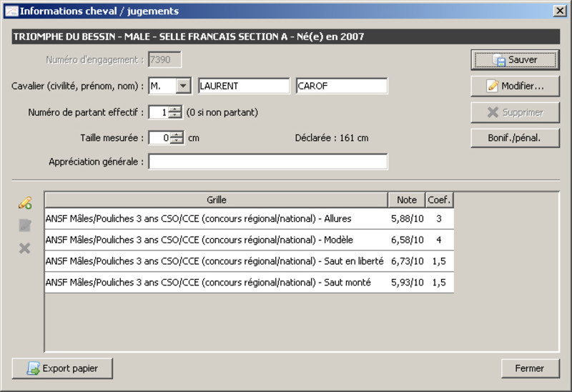572x392 pixels.
Task: Click the coefficient 3 cell for Allures
Action: click(439, 219)
